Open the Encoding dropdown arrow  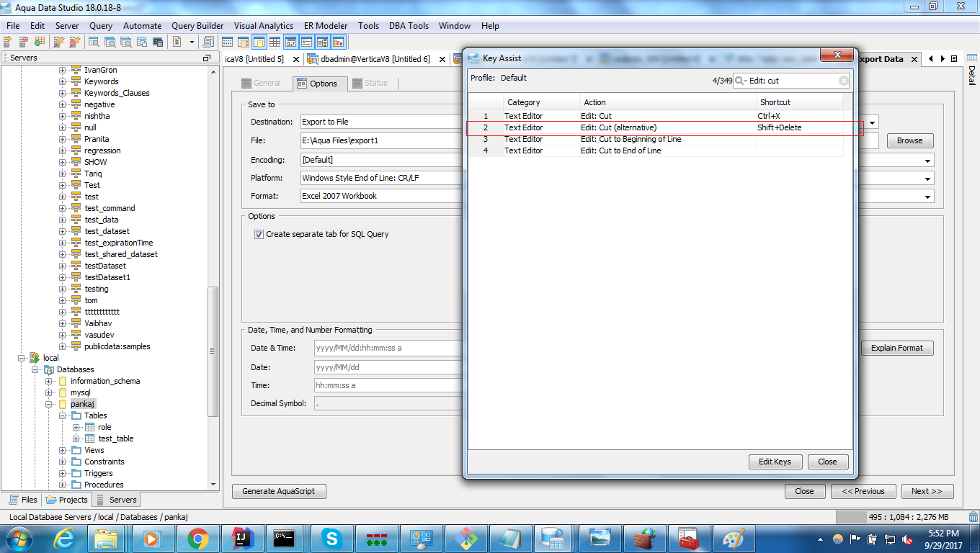(928, 160)
